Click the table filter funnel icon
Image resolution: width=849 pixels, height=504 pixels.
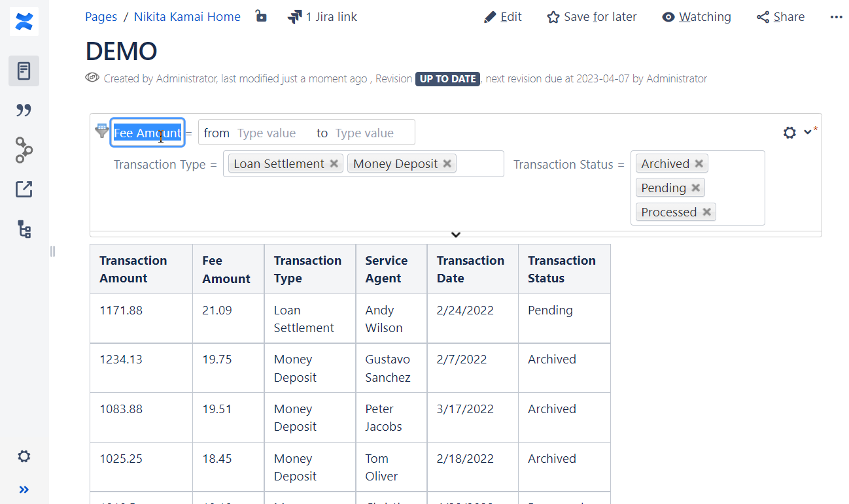pos(101,131)
